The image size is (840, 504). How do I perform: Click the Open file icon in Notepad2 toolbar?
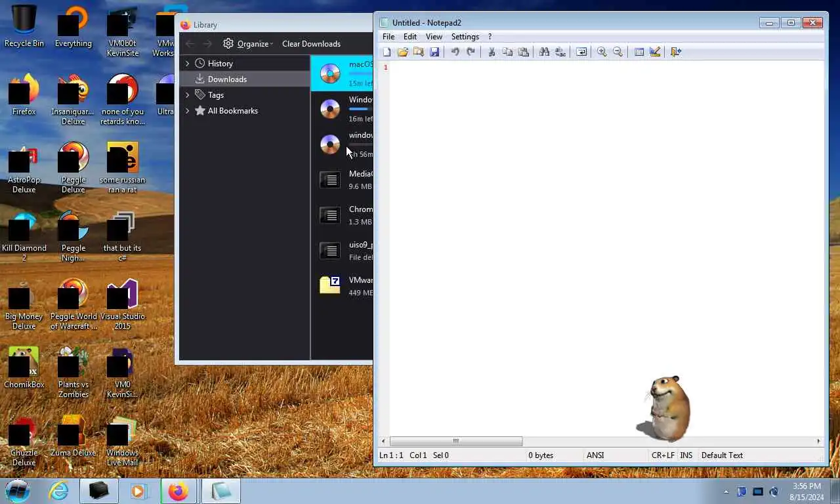point(402,52)
